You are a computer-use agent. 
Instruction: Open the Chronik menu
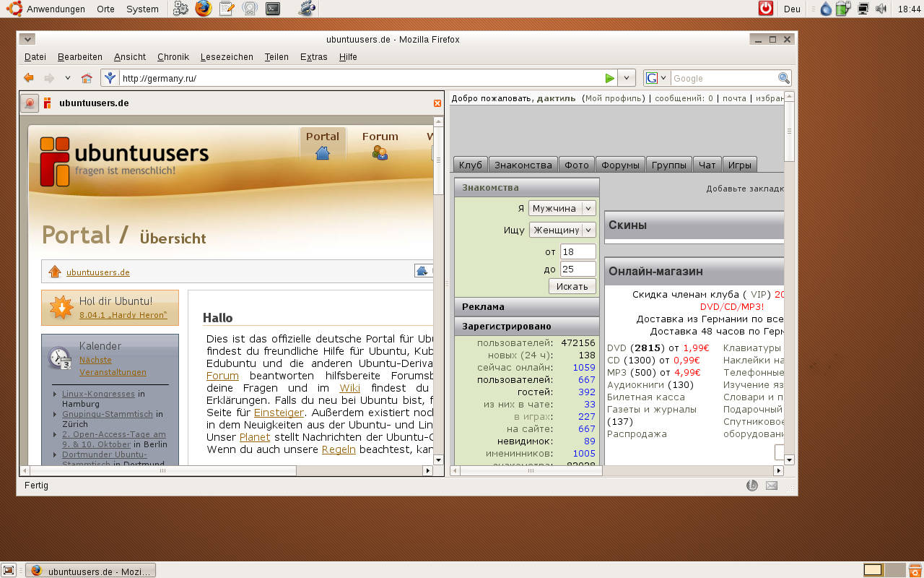(173, 57)
